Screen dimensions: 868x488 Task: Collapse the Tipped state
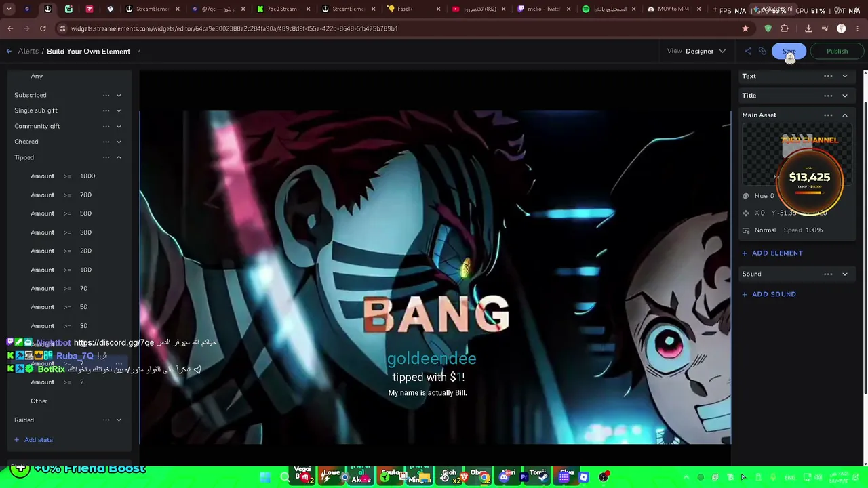[x=119, y=157]
